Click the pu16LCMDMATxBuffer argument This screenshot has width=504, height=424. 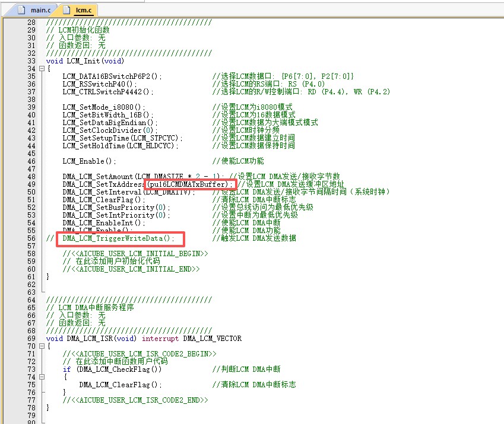click(x=187, y=184)
